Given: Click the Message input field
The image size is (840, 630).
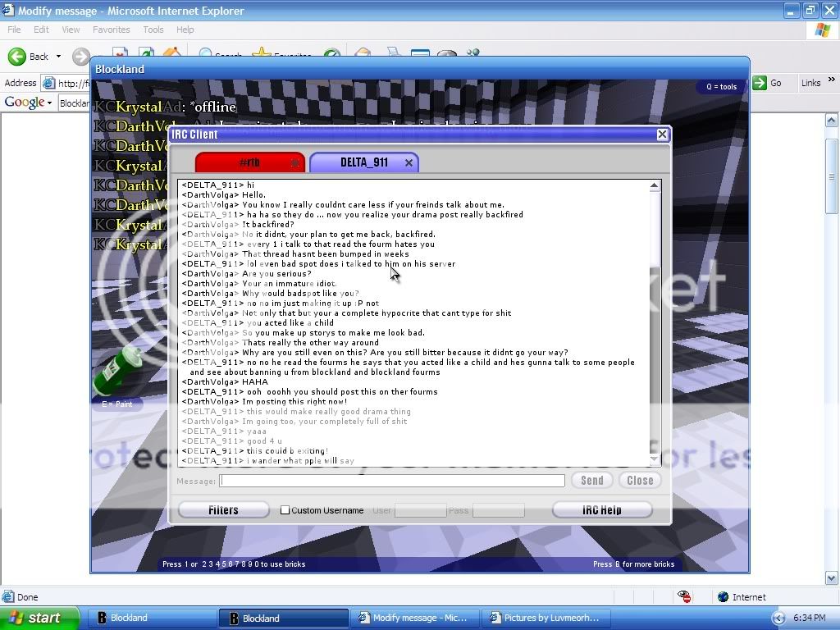Looking at the screenshot, I should (x=392, y=481).
